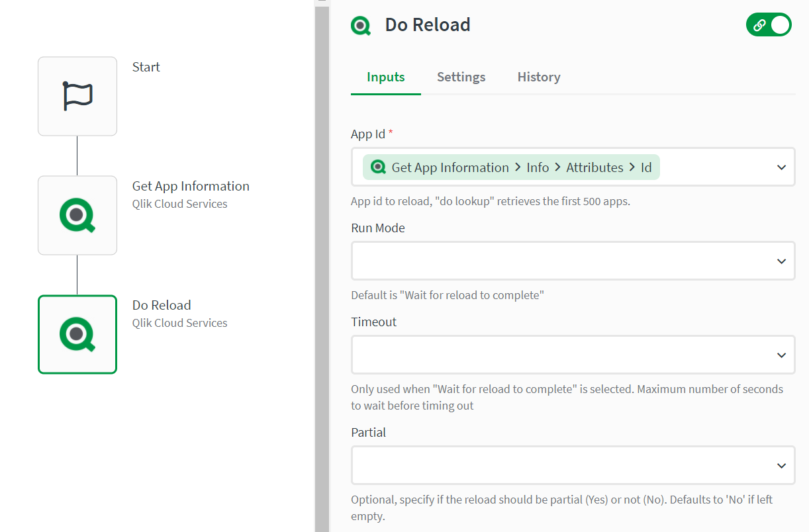
Task: Click the flag symbol inside the Start block
Action: [77, 96]
